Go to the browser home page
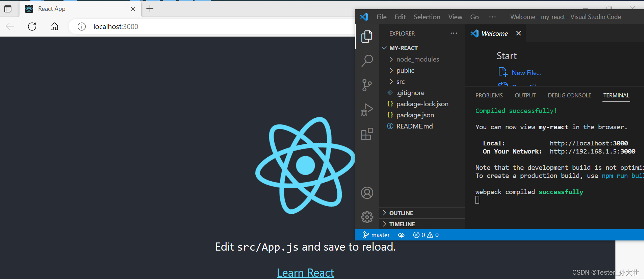The width and height of the screenshot is (644, 279). click(54, 26)
